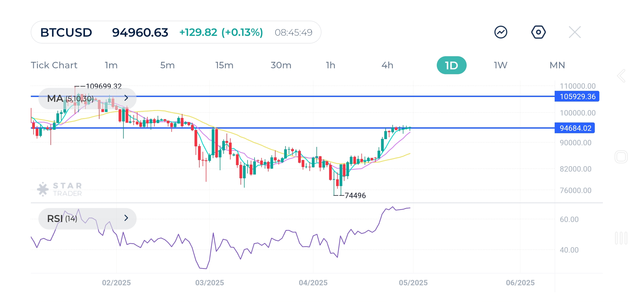Select the active 1D timeframe button

[451, 65]
